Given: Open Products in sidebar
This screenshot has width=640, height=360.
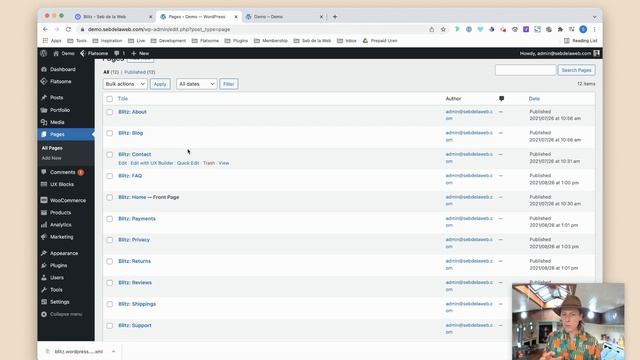Looking at the screenshot, I should 60,213.
